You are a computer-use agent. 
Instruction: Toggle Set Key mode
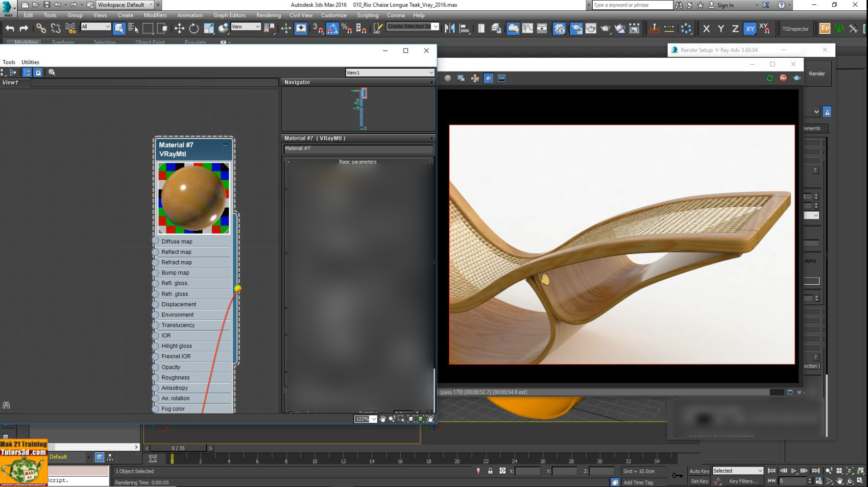click(x=699, y=481)
